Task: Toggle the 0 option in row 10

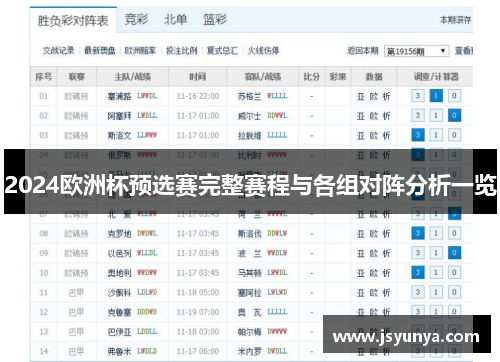Action: [454, 273]
